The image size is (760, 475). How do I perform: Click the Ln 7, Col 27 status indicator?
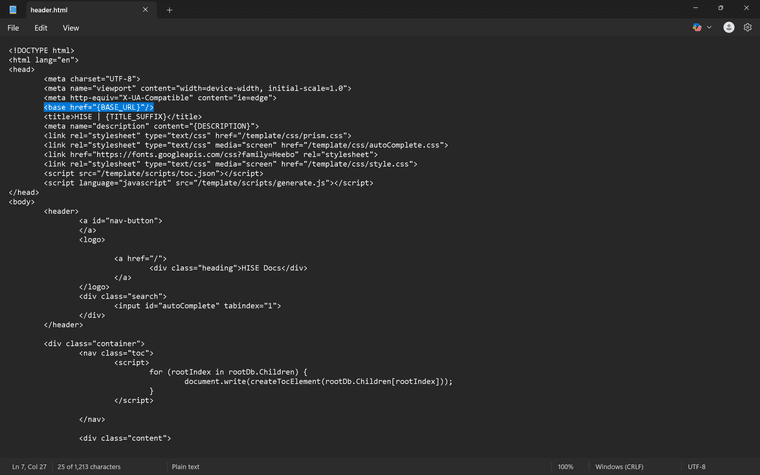[29, 467]
